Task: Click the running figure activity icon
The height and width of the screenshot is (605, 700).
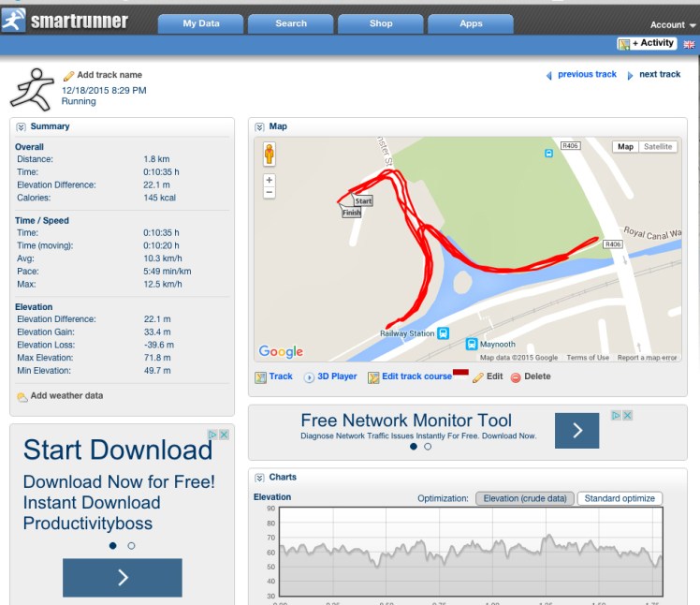Action: [x=32, y=89]
